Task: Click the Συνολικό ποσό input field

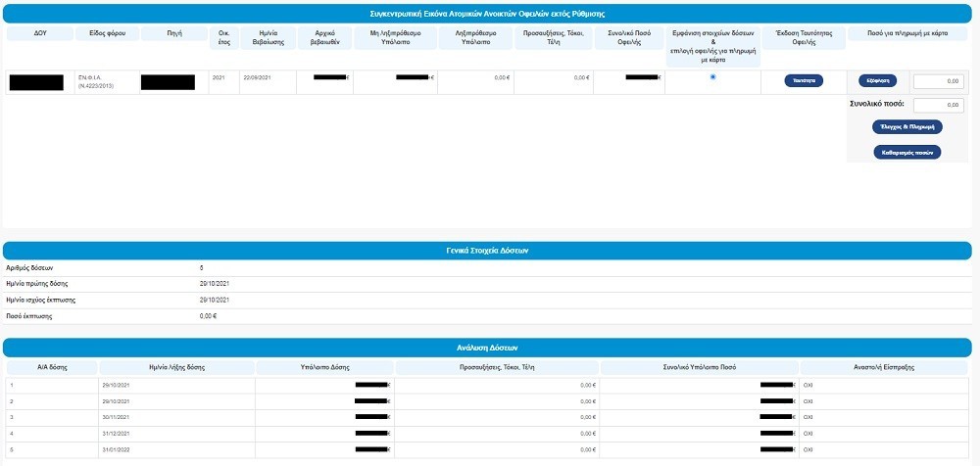Action: click(x=938, y=106)
